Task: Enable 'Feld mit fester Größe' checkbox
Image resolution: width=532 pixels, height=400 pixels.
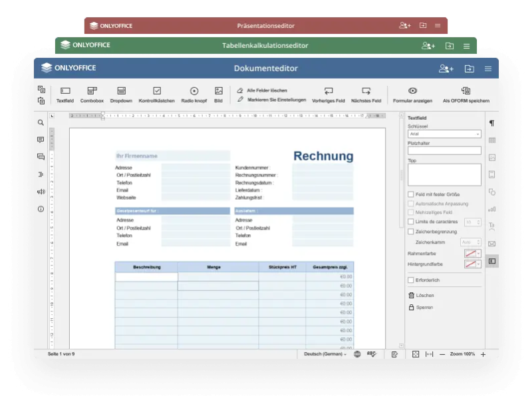Action: coord(411,194)
